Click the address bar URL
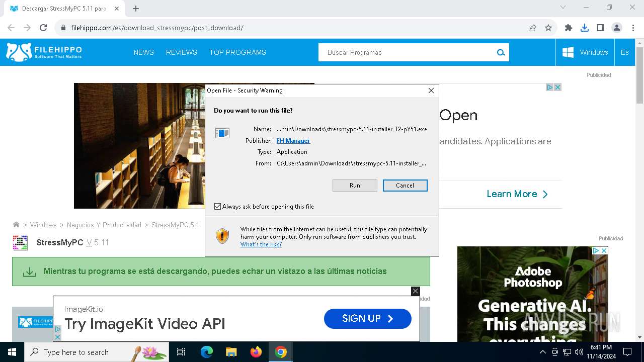Screen dimensions: 644x362 point(157,28)
